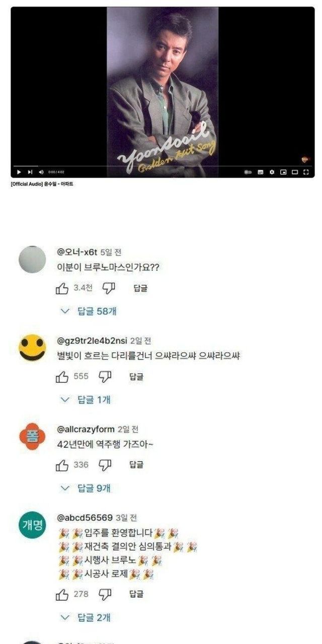Toggle subtitles with the captions button
The image size is (322, 644).
(x=261, y=172)
